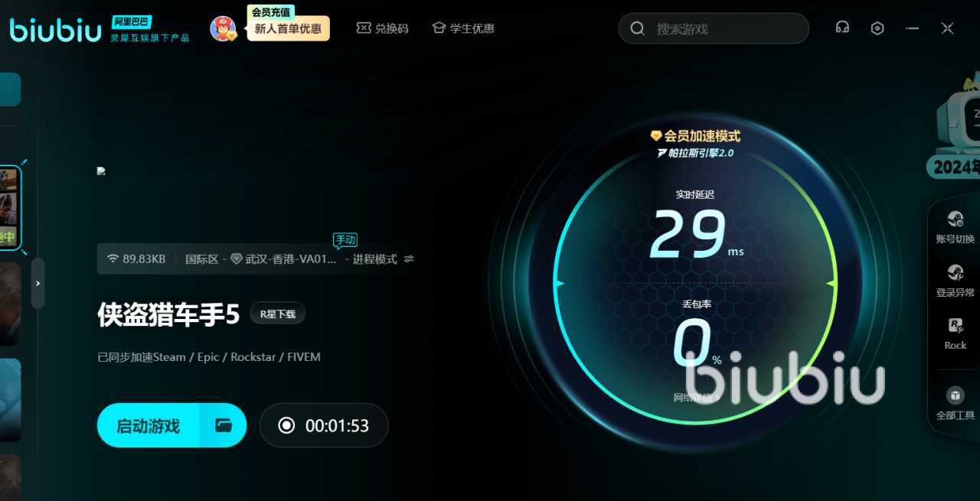Open settings via the hexagon icon

pyautogui.click(x=877, y=28)
